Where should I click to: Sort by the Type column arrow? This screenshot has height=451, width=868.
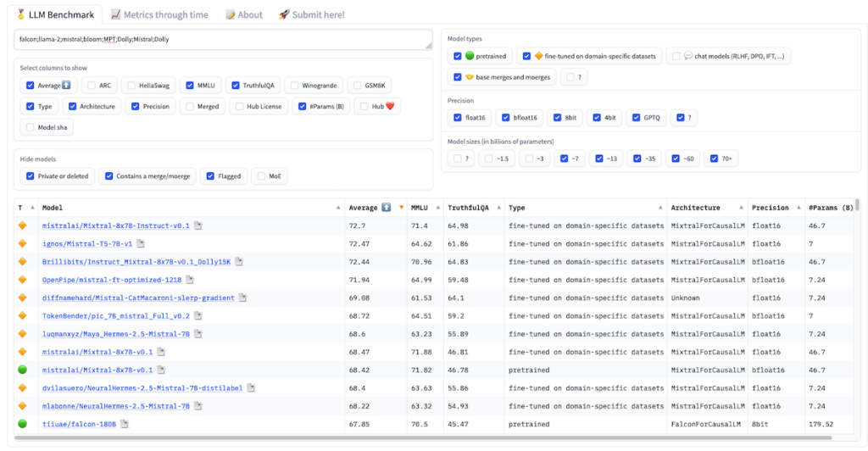pos(659,208)
